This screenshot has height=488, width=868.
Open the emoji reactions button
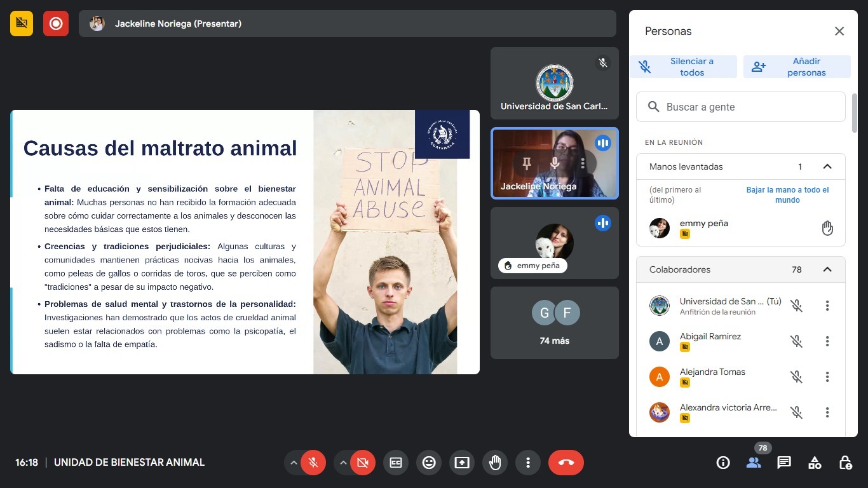pos(429,463)
